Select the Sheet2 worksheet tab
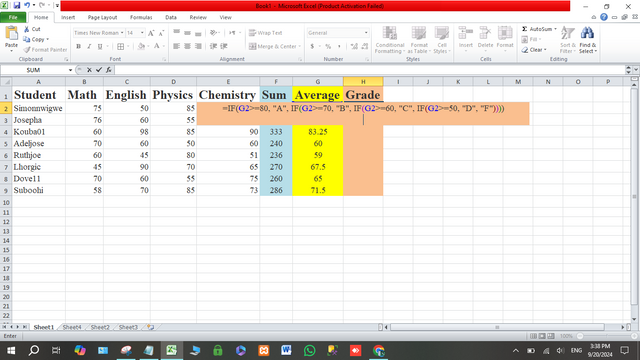The width and height of the screenshot is (640, 360). click(x=100, y=327)
